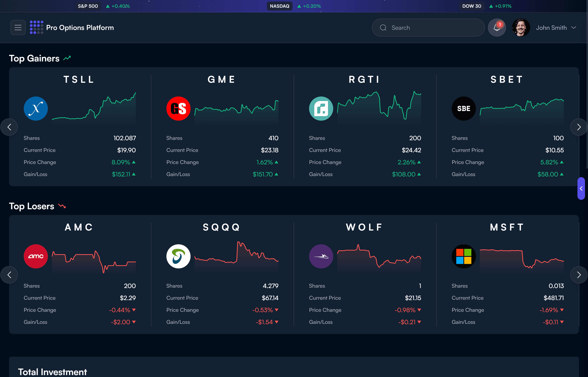Click inside the Search field

coord(428,27)
